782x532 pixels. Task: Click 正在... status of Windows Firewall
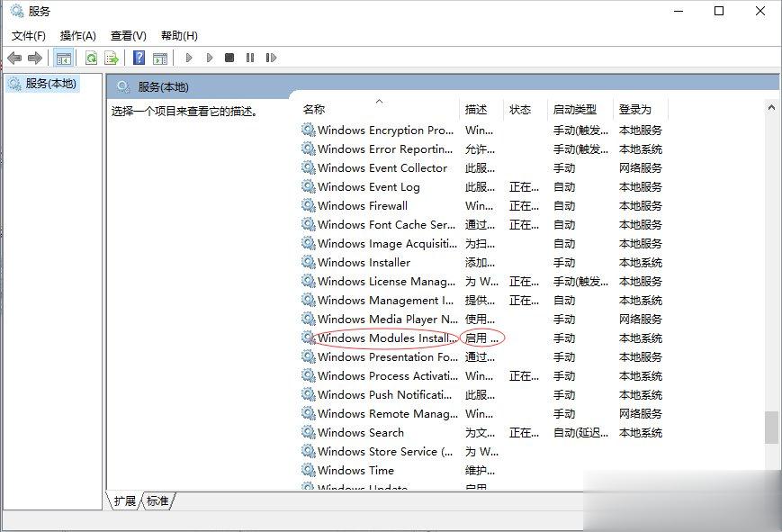[x=524, y=205]
